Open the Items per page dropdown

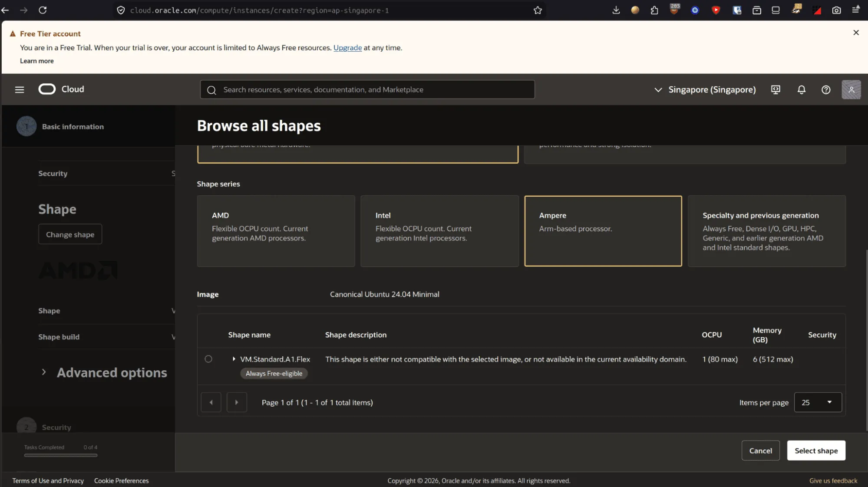[818, 402]
